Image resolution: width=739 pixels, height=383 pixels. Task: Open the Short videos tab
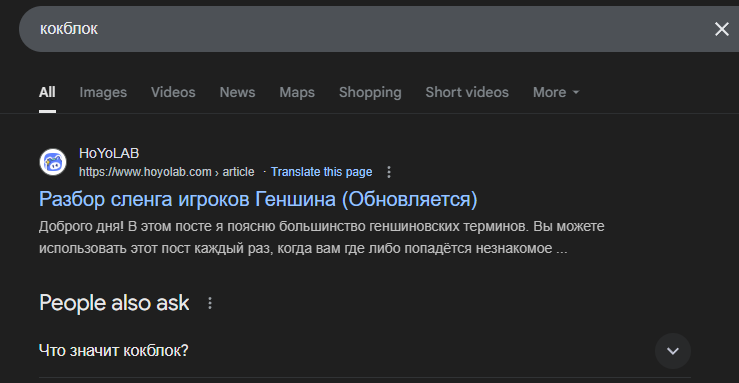[467, 92]
